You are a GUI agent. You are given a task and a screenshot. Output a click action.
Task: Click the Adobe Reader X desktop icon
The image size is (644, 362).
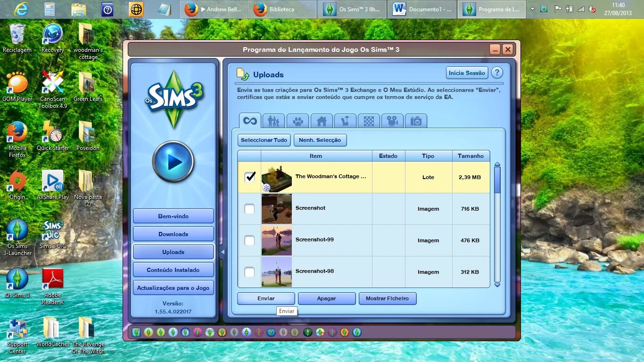[53, 287]
